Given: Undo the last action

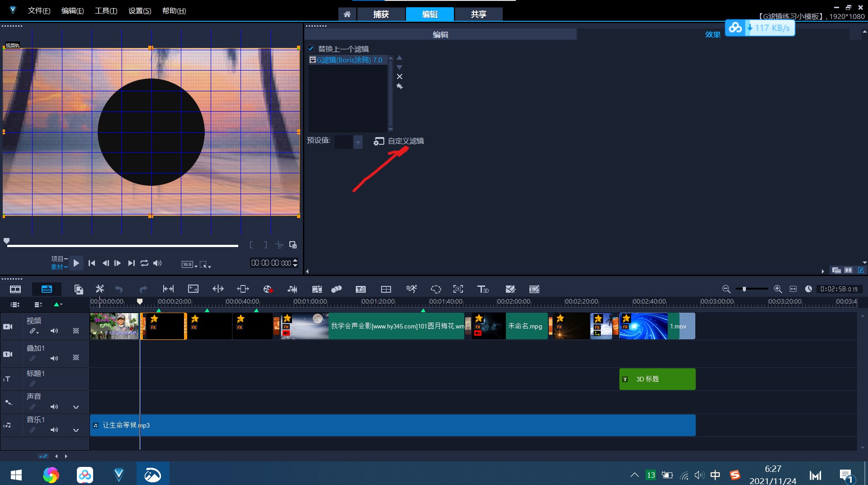Looking at the screenshot, I should (x=119, y=289).
